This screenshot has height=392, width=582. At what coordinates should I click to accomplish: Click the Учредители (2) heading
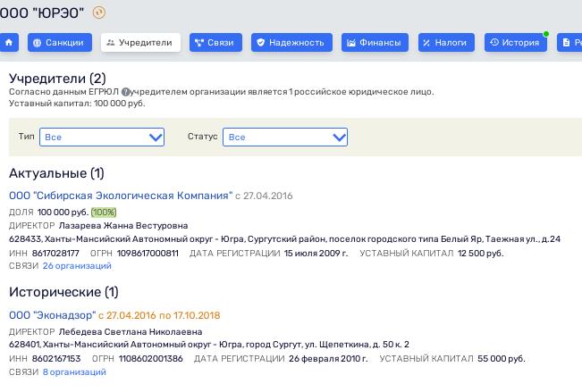57,79
